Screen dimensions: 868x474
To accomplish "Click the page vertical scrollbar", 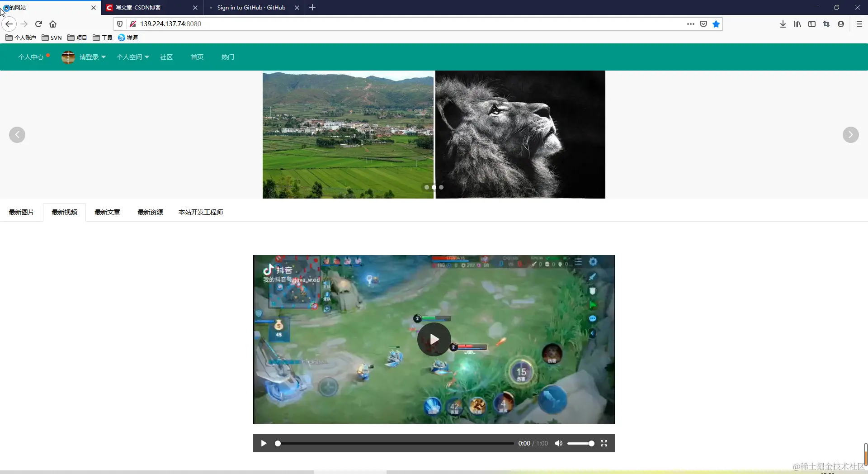I will [x=865, y=454].
